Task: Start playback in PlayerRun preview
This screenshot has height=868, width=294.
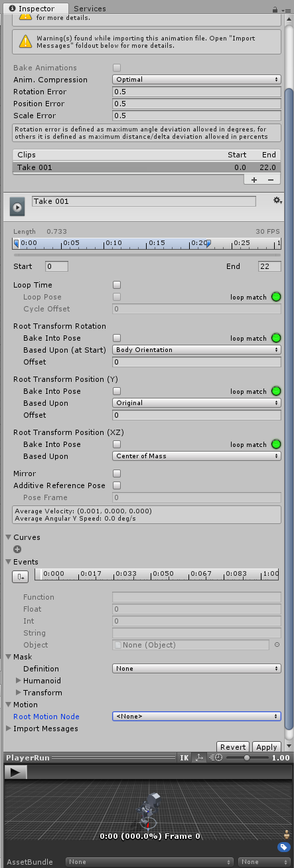Action: pyautogui.click(x=17, y=772)
